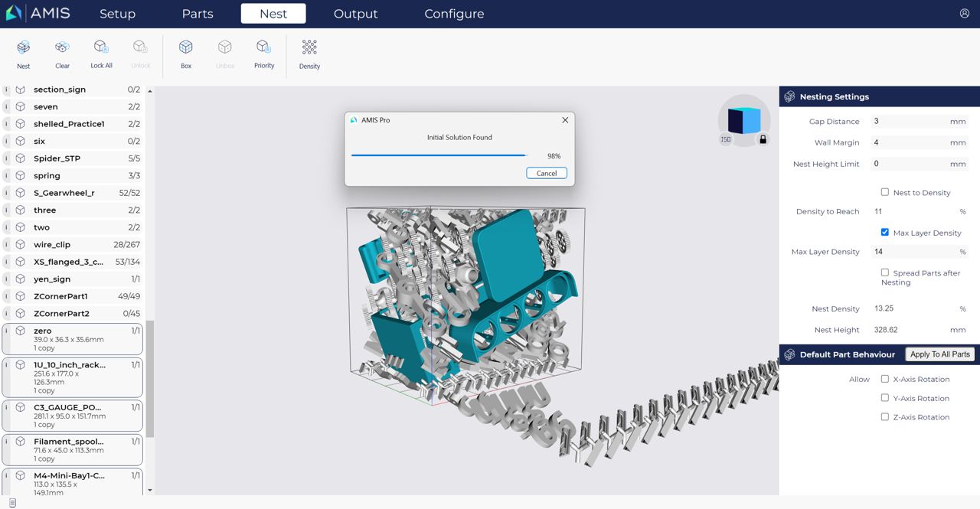This screenshot has width=980, height=509.
Task: Click the Max Layer Density percentage field
Action: (x=920, y=252)
